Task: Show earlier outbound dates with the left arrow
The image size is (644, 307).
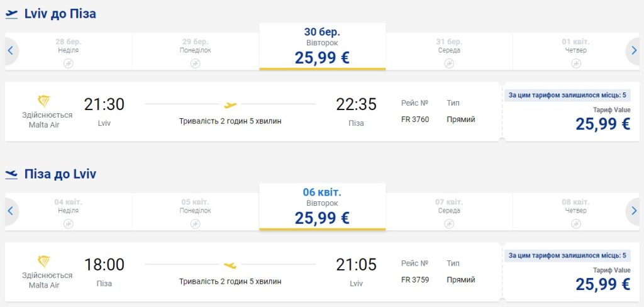Action: point(11,52)
